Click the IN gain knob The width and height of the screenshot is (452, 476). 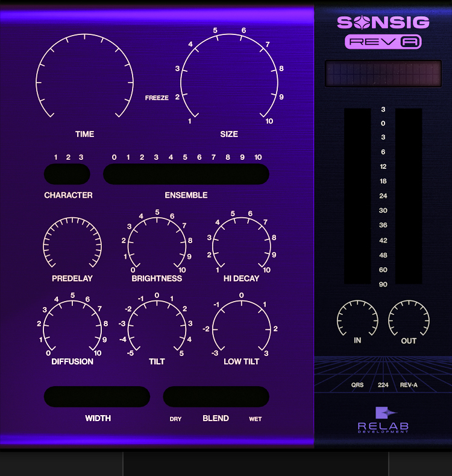357,320
